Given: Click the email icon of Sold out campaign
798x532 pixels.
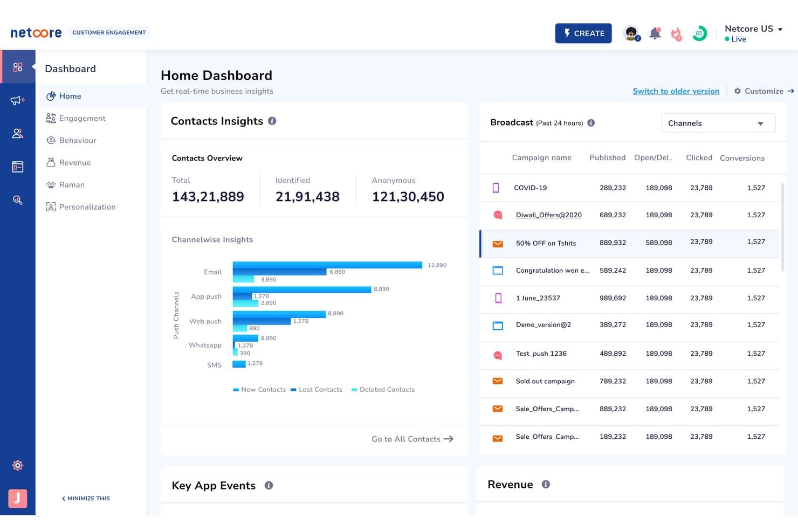Looking at the screenshot, I should pos(498,381).
